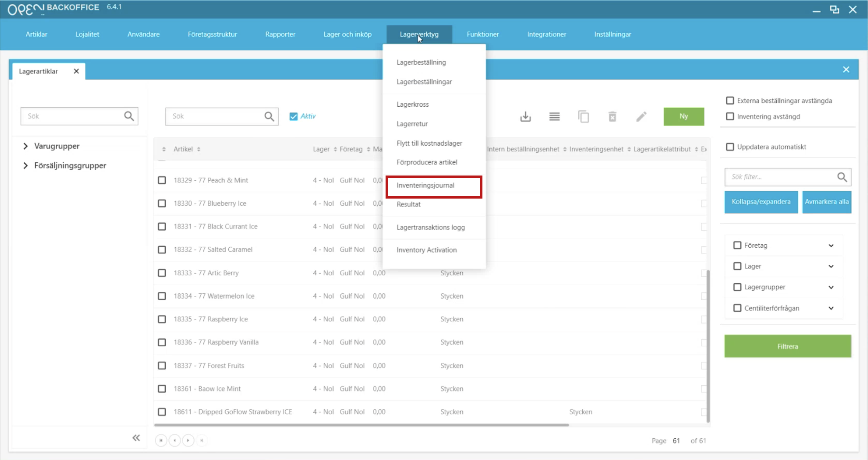Viewport: 868px width, 460px height.
Task: Check the Företag filter checkbox
Action: [737, 245]
